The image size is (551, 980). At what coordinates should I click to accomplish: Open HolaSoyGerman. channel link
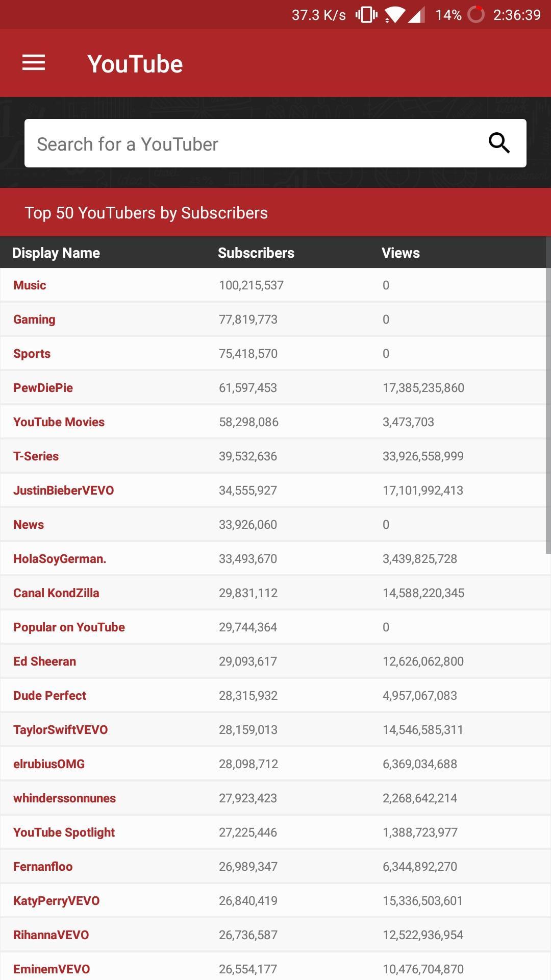[x=60, y=559]
